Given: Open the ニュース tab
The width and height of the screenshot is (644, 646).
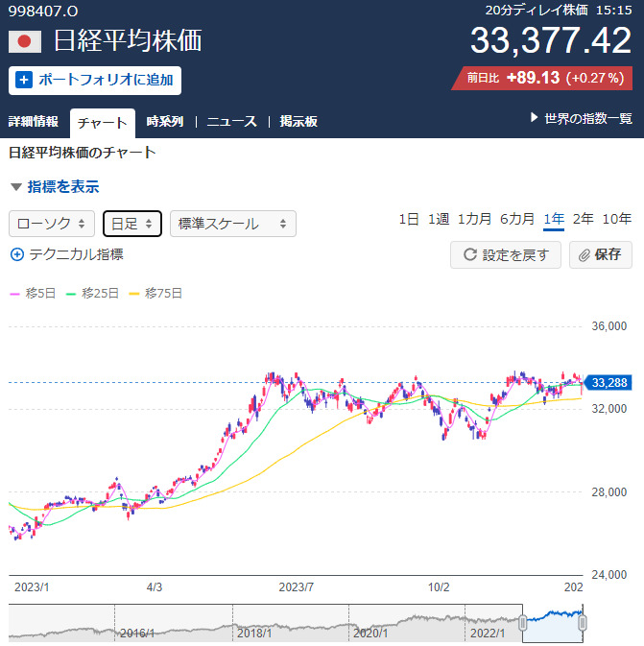Looking at the screenshot, I should 232,122.
